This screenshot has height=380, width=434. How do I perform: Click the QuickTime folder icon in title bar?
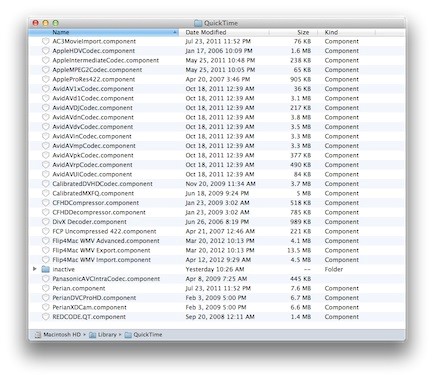(x=198, y=23)
